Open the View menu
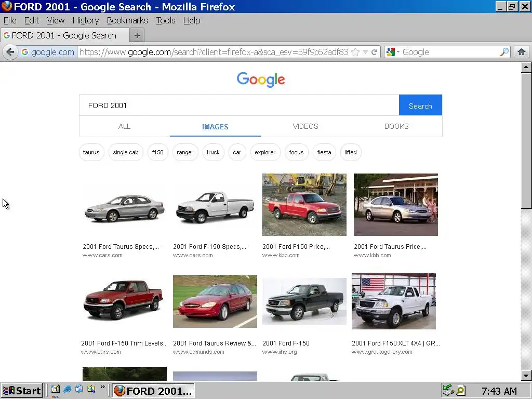The image size is (532, 399). [56, 20]
